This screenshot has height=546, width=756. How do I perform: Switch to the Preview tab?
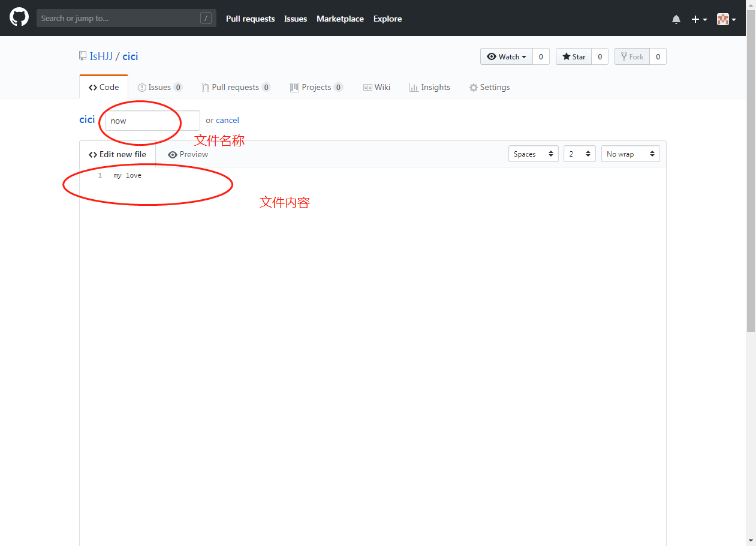pyautogui.click(x=188, y=154)
